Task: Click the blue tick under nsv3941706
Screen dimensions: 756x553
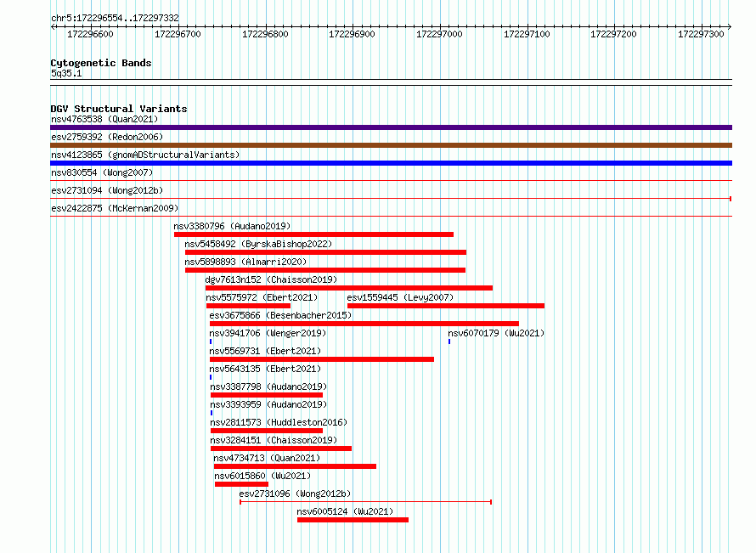Action: point(211,341)
